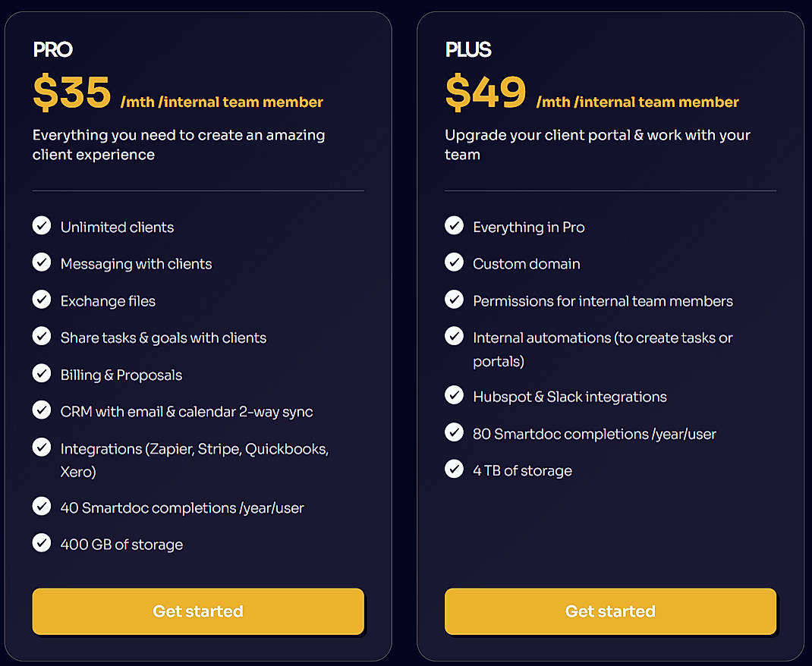
Task: Select the PRO plan heading
Action: point(52,49)
